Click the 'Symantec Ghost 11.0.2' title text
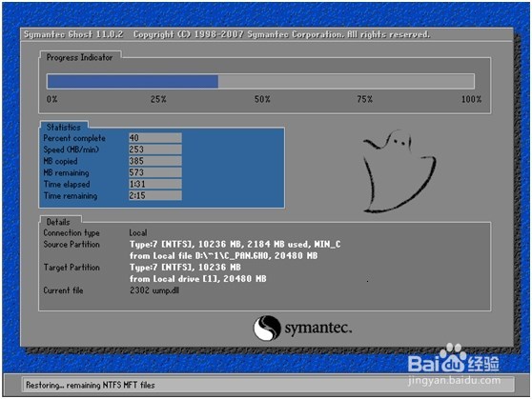Viewport: 532px width, 399px height. point(73,34)
